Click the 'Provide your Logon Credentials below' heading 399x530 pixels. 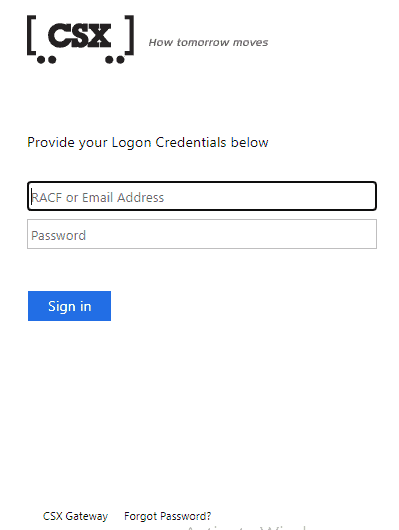tap(148, 142)
